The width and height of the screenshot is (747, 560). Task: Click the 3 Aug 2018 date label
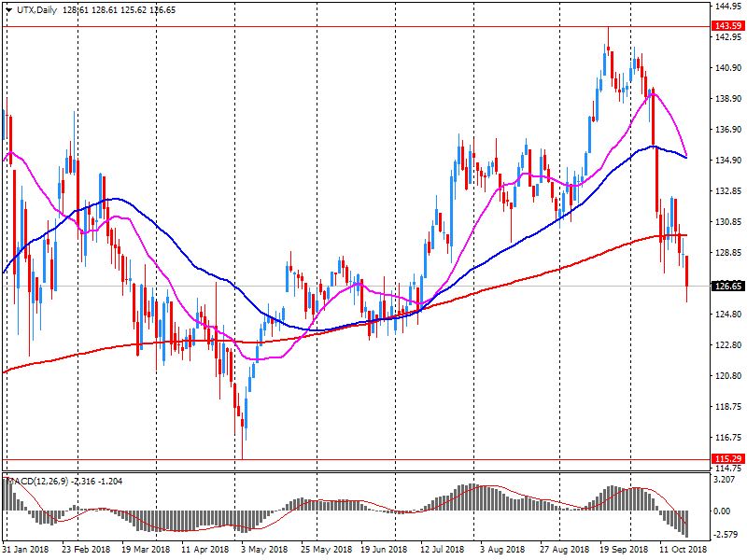coord(502,549)
